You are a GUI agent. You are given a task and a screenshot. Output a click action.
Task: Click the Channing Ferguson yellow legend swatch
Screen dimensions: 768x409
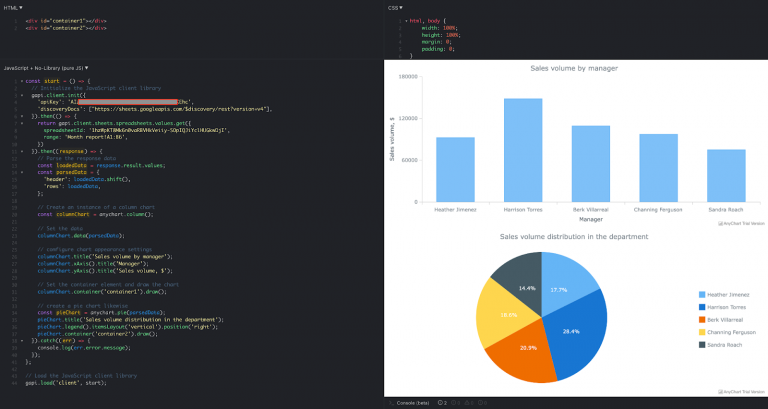[x=702, y=332]
